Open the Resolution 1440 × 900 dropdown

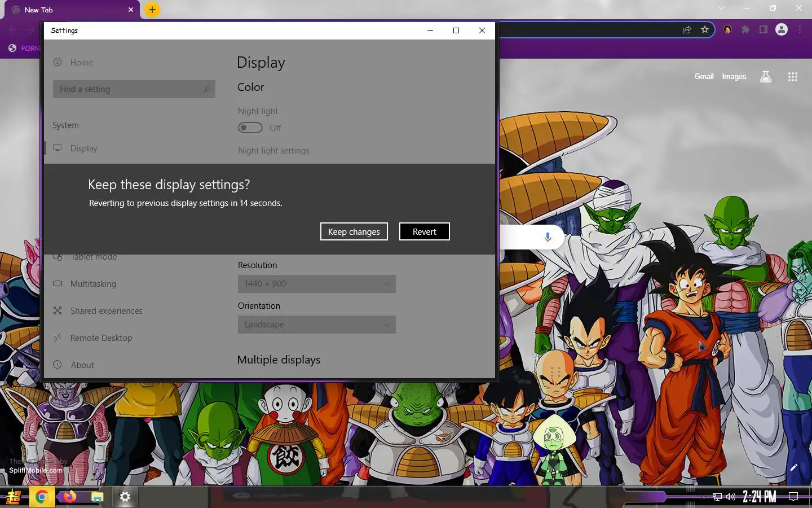(316, 284)
